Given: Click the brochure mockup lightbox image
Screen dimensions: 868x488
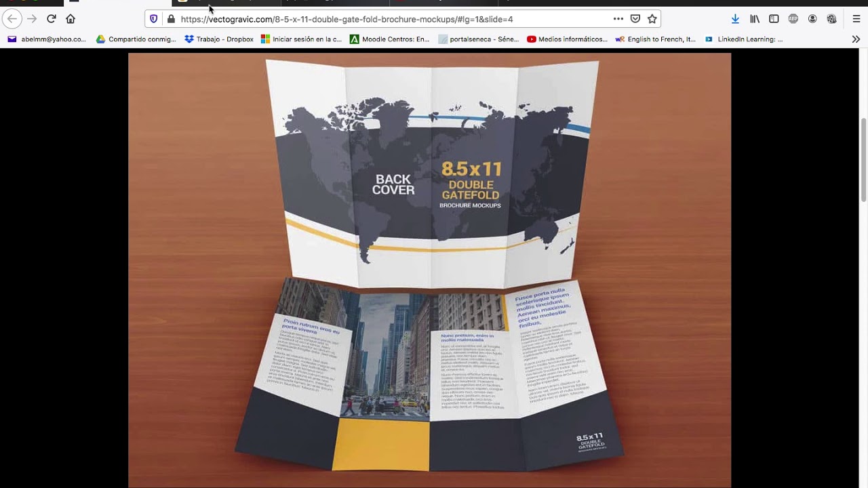Looking at the screenshot, I should (x=429, y=270).
